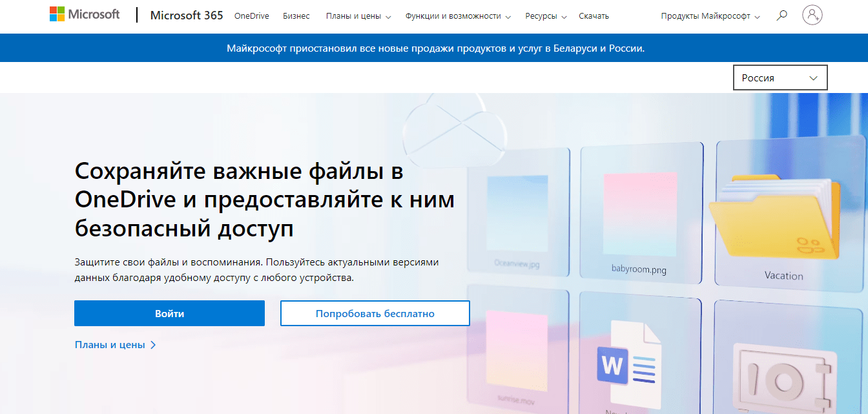Image resolution: width=868 pixels, height=414 pixels.
Task: Expand the Ресурсы dropdown
Action: tap(541, 16)
